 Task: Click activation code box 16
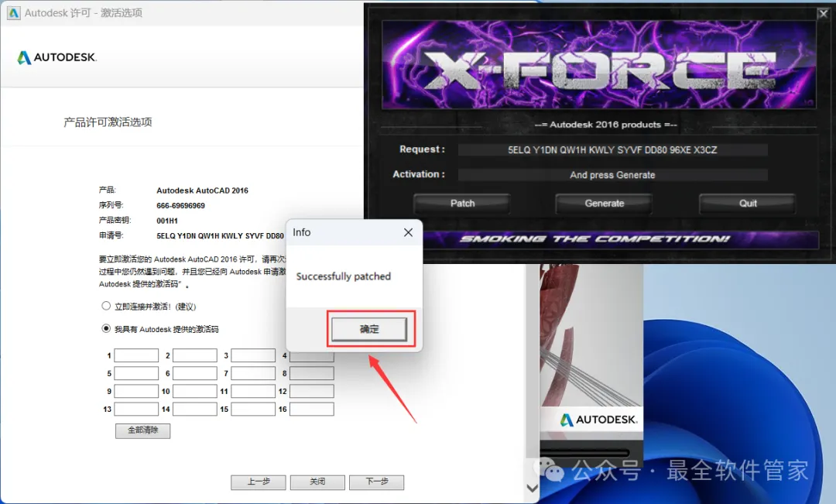tap(312, 409)
